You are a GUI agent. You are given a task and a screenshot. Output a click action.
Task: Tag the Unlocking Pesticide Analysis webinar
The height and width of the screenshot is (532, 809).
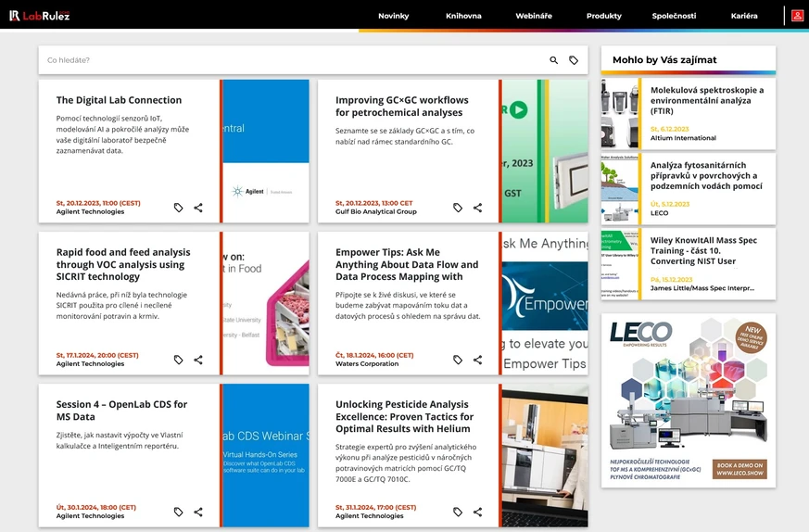coord(458,512)
